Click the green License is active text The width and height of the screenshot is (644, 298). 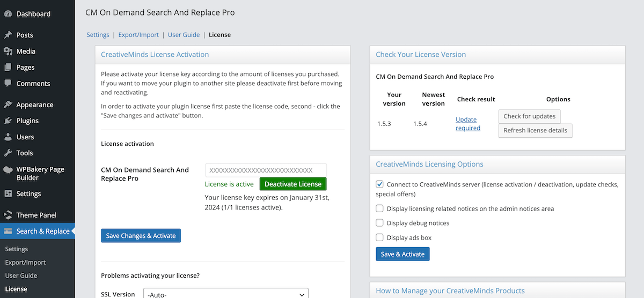(229, 184)
